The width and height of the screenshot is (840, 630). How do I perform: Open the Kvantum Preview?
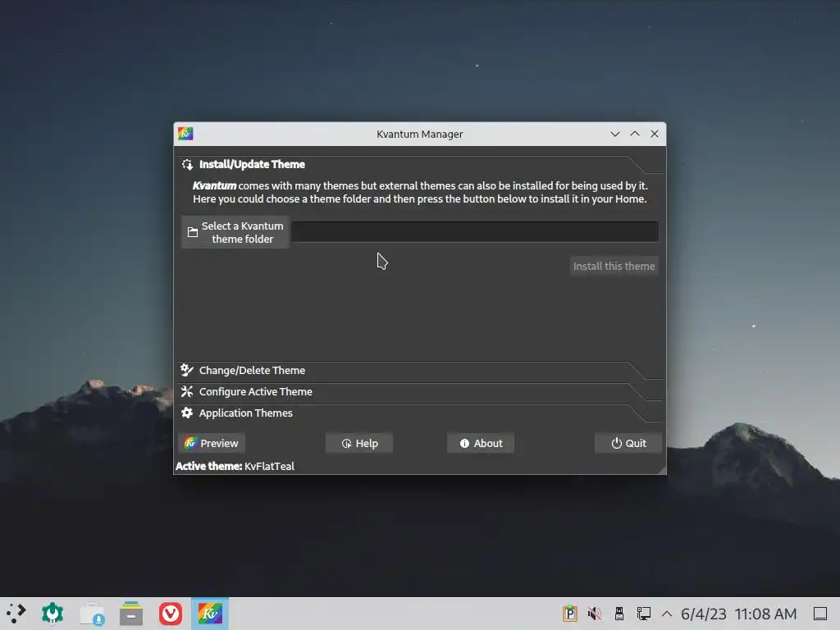pos(212,444)
